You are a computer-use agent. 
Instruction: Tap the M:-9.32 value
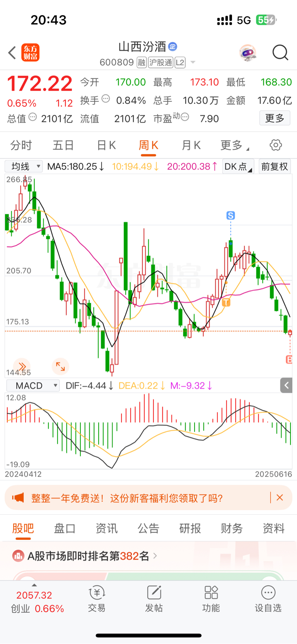tap(191, 386)
